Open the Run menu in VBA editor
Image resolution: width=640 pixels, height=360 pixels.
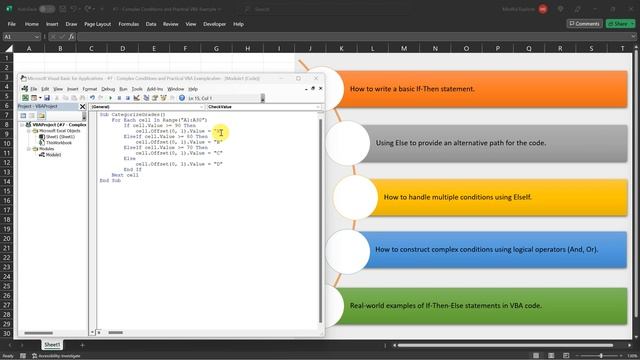click(x=123, y=89)
